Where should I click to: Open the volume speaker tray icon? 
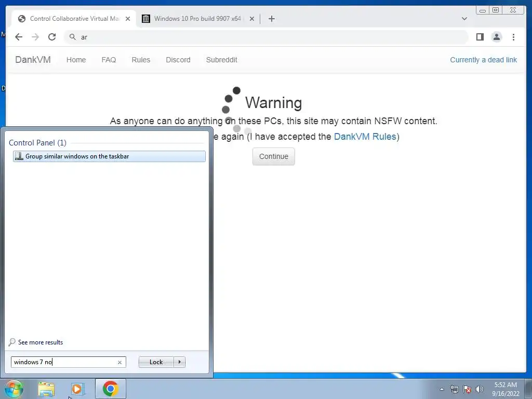(479, 389)
